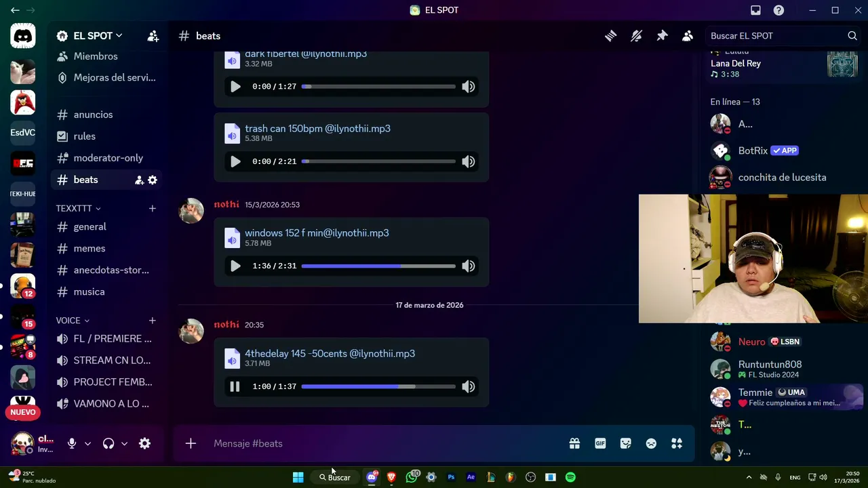This screenshot has width=868, height=488.
Task: Open the gift icon in message bar
Action: tap(574, 443)
